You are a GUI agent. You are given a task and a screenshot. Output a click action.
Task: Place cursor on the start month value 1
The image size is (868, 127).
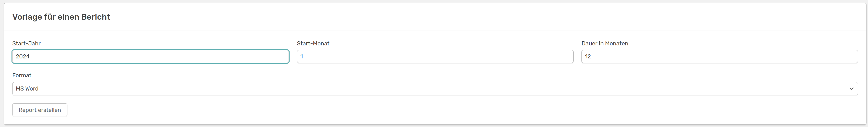(x=302, y=57)
